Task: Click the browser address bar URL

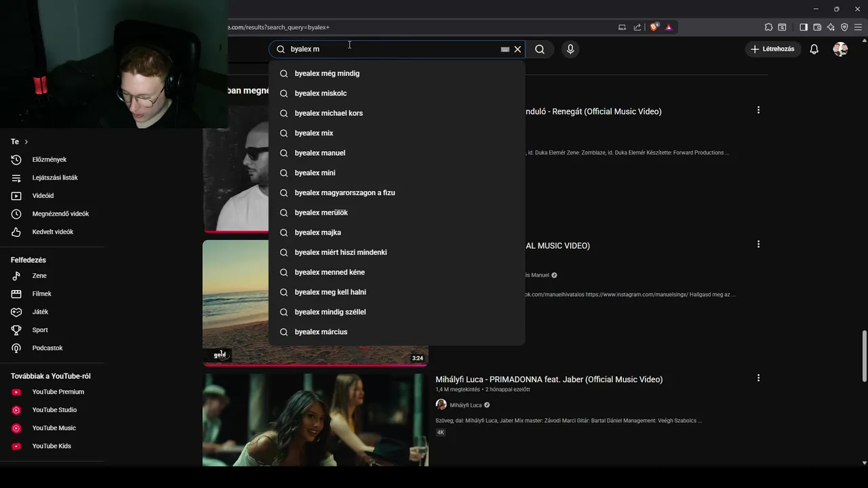Action: [279, 27]
